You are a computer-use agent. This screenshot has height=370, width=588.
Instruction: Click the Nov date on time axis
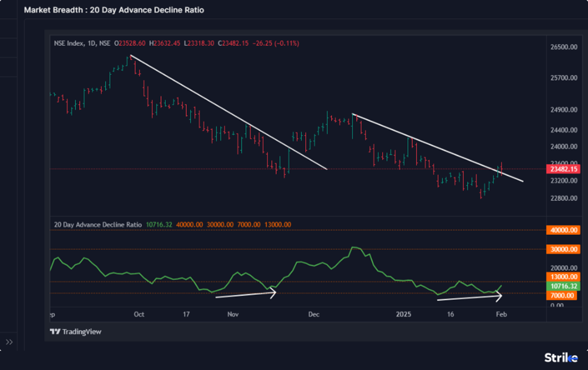tap(233, 314)
